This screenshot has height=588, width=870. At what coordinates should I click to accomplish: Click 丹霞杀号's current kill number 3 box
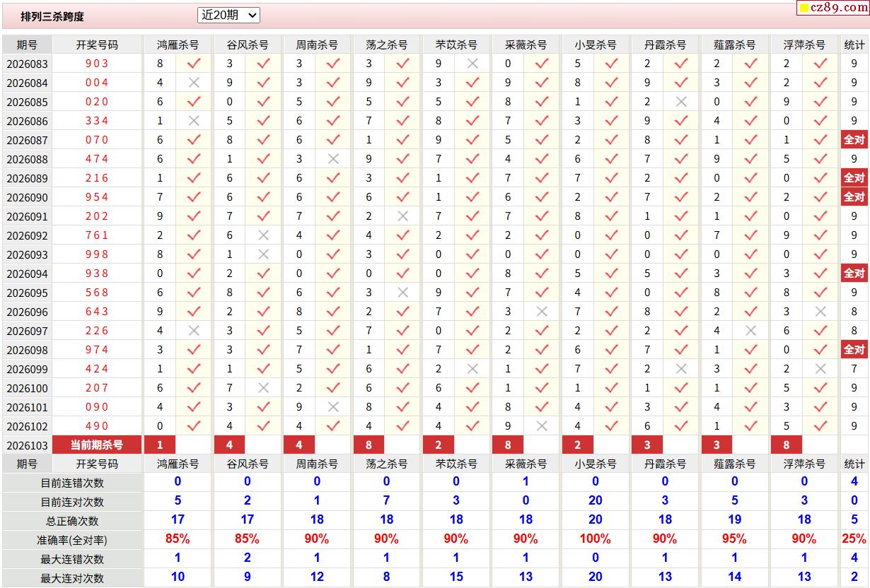pos(647,445)
